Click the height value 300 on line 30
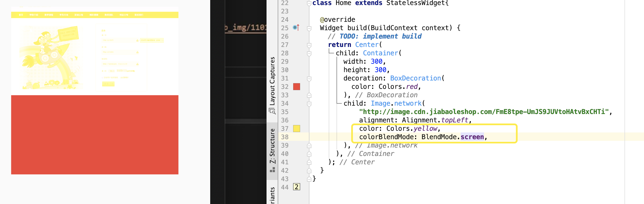Viewport: 644px width, 204px height. pyautogui.click(x=380, y=70)
